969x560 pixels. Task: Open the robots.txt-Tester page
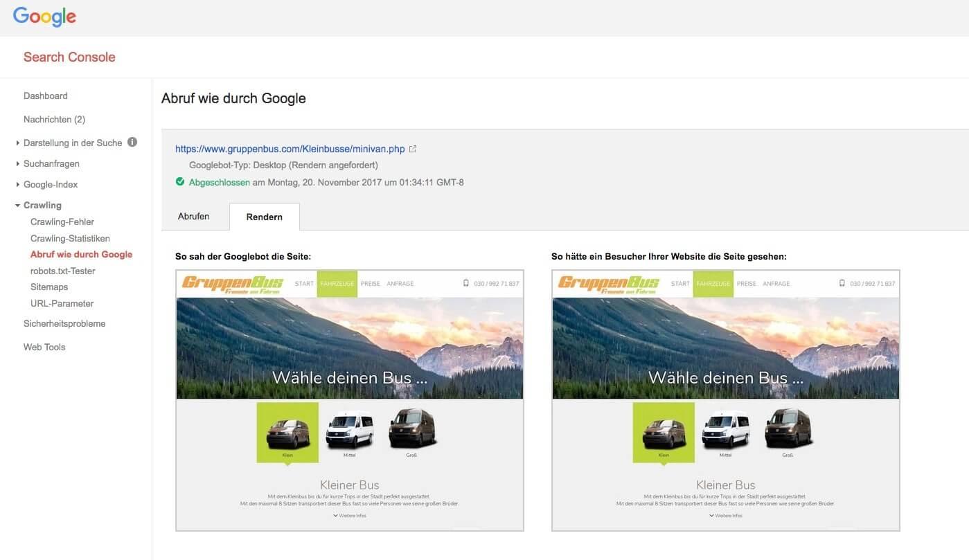coord(63,271)
